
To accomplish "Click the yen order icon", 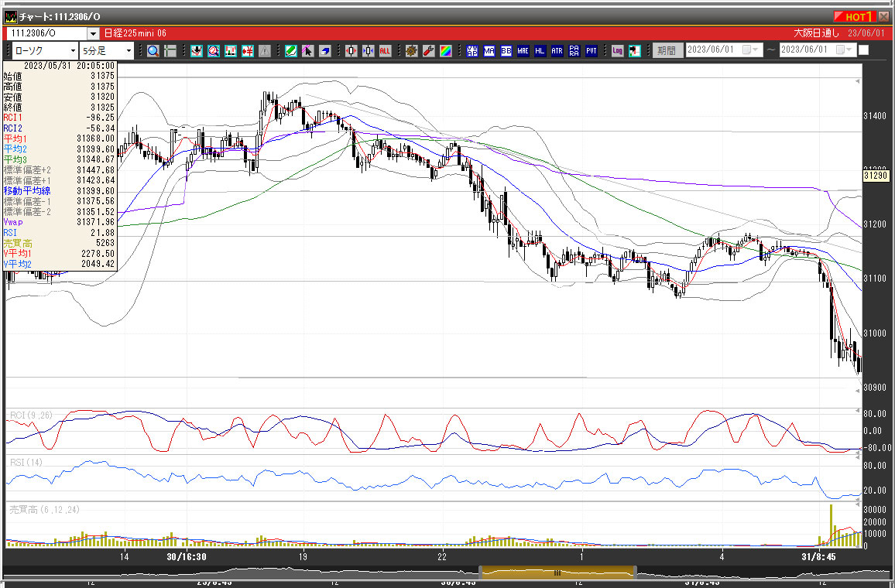I will point(248,51).
